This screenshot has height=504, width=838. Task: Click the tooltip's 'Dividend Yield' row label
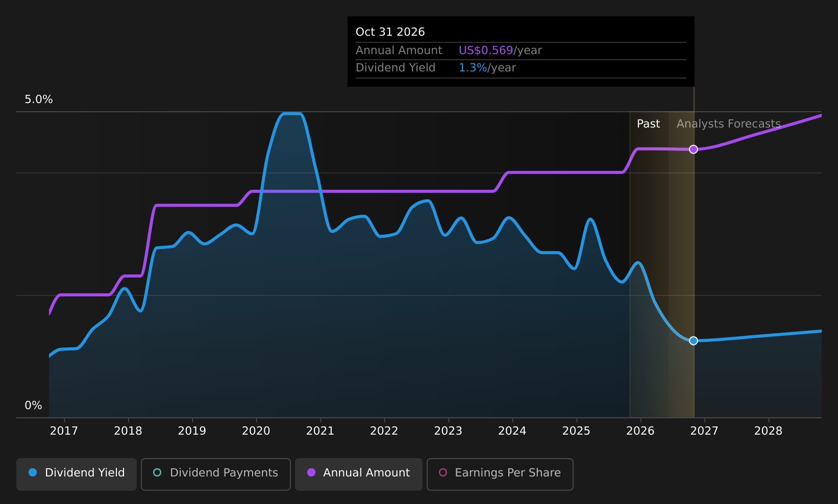click(x=396, y=68)
